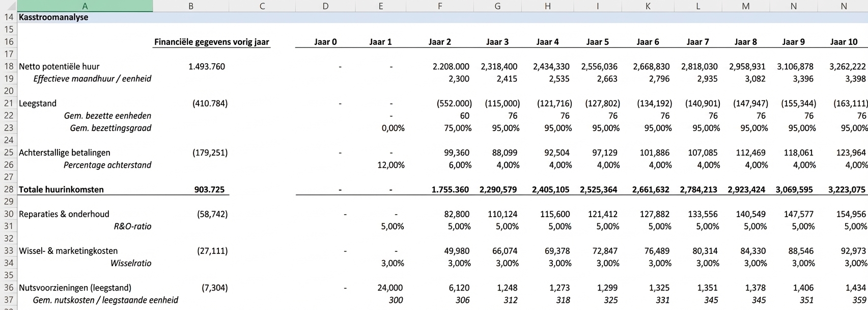Screen dimensions: 868x310
Task: Select the Jaar 0 heading cell
Action: coord(325,42)
